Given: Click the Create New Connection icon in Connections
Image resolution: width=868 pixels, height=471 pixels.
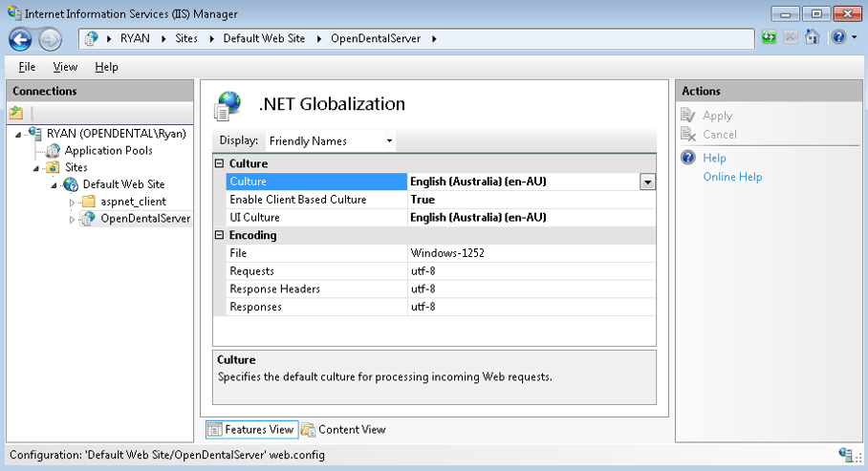Looking at the screenshot, I should point(16,114).
